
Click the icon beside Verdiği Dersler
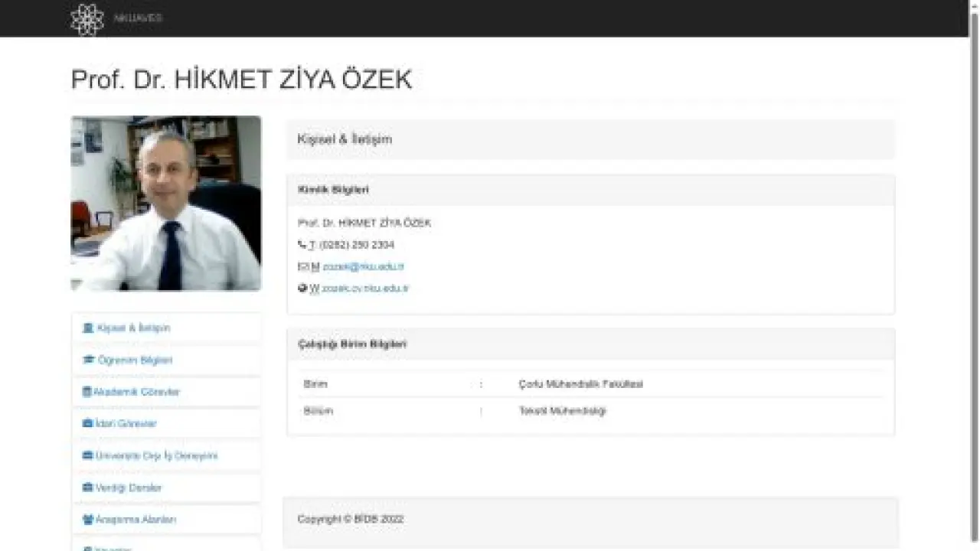87,487
